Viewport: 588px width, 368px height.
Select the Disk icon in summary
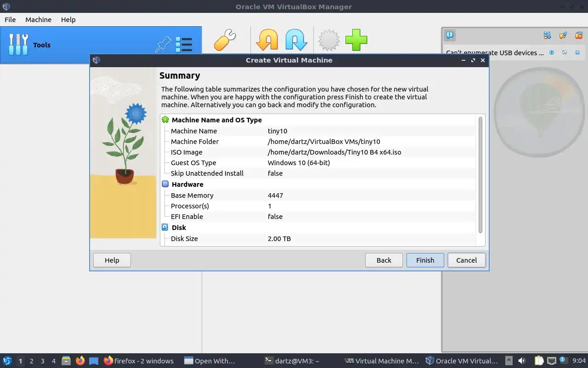[165, 227]
